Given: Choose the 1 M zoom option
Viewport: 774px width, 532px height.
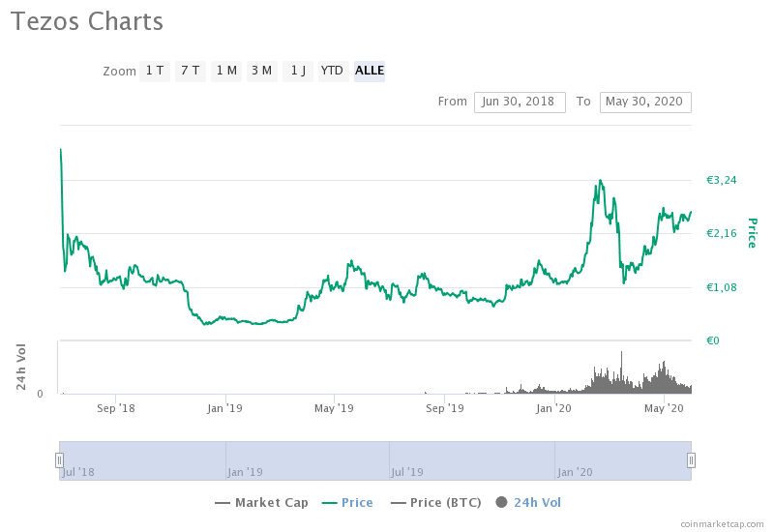Looking at the screenshot, I should coord(226,71).
